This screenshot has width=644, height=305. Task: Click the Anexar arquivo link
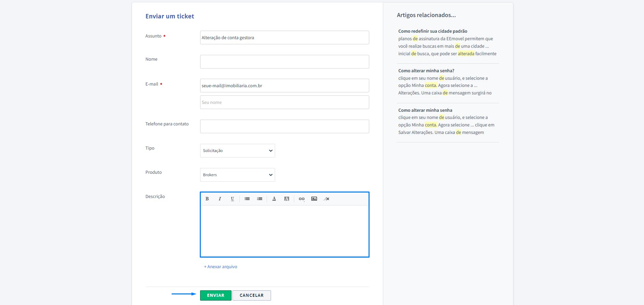click(221, 267)
